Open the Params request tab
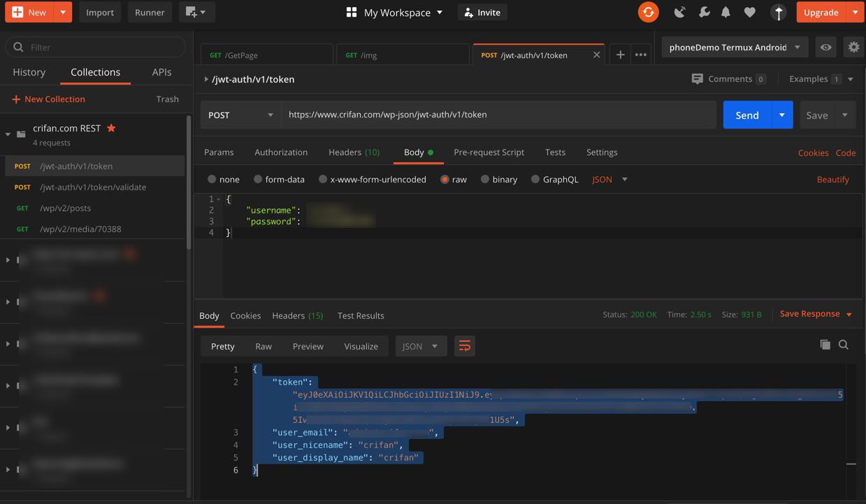 219,152
